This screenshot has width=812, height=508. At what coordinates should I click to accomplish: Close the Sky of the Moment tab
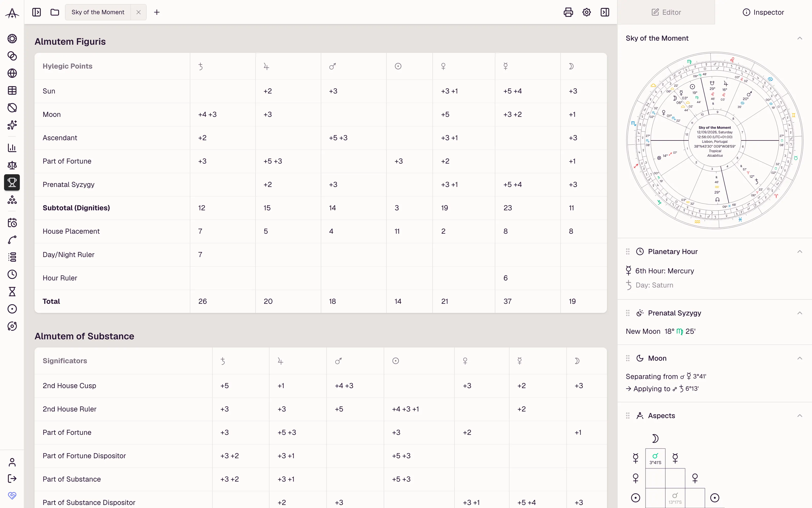tap(139, 12)
